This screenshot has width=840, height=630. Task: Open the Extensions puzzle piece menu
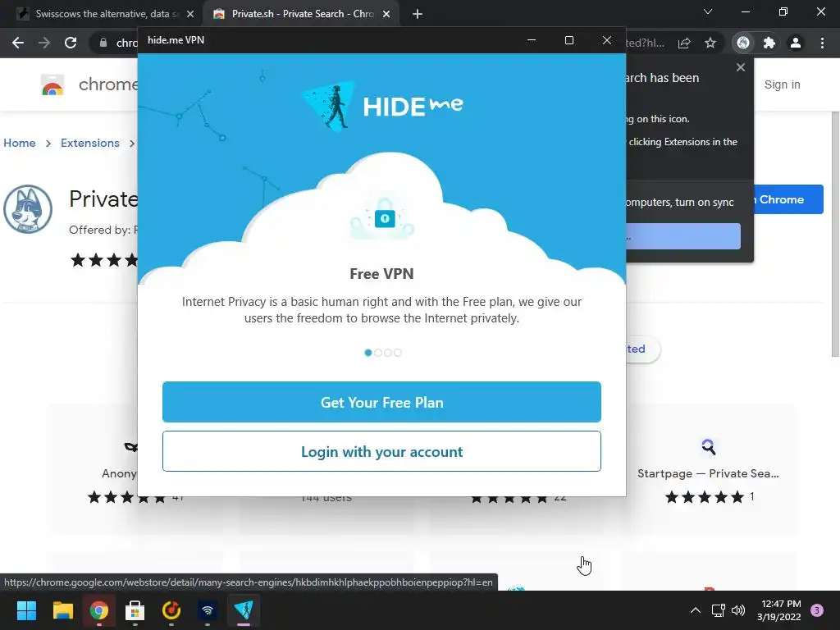click(x=769, y=43)
